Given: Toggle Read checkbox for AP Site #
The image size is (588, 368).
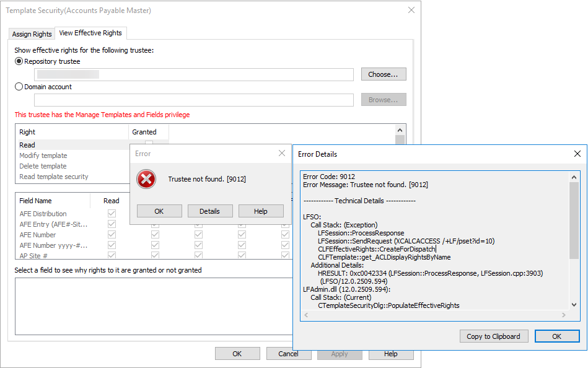Looking at the screenshot, I should pyautogui.click(x=112, y=255).
